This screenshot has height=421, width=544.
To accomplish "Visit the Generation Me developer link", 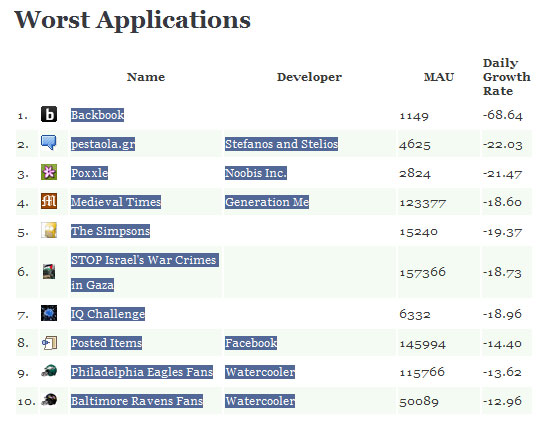I will coord(267,202).
